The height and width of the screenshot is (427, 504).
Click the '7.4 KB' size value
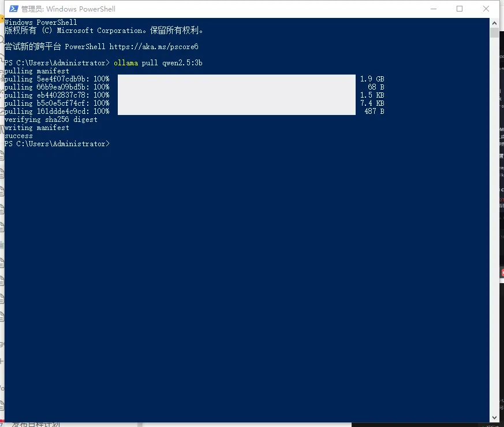click(x=372, y=103)
